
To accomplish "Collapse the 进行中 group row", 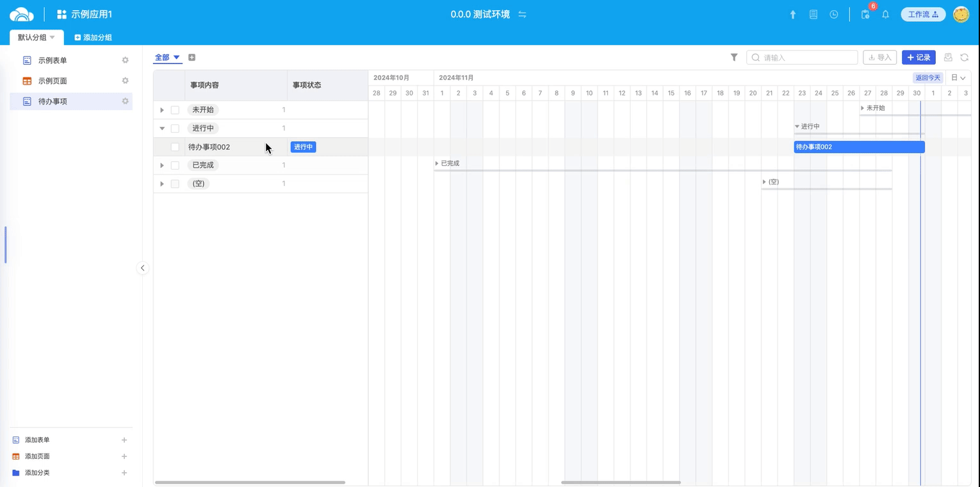I will coord(162,129).
